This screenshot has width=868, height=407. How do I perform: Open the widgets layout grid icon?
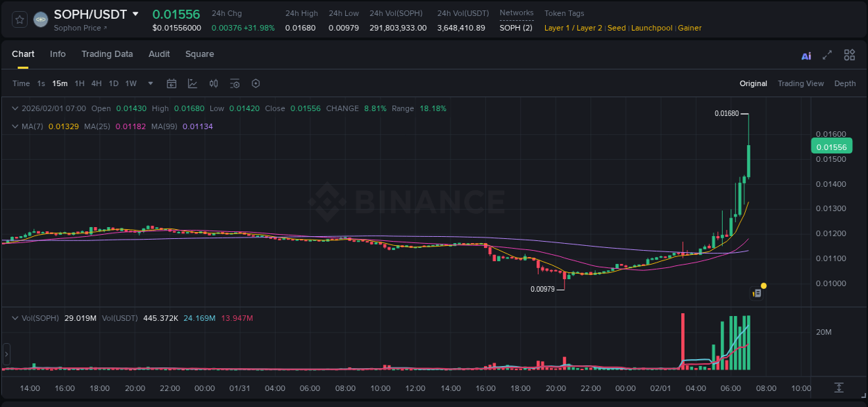[x=849, y=54]
